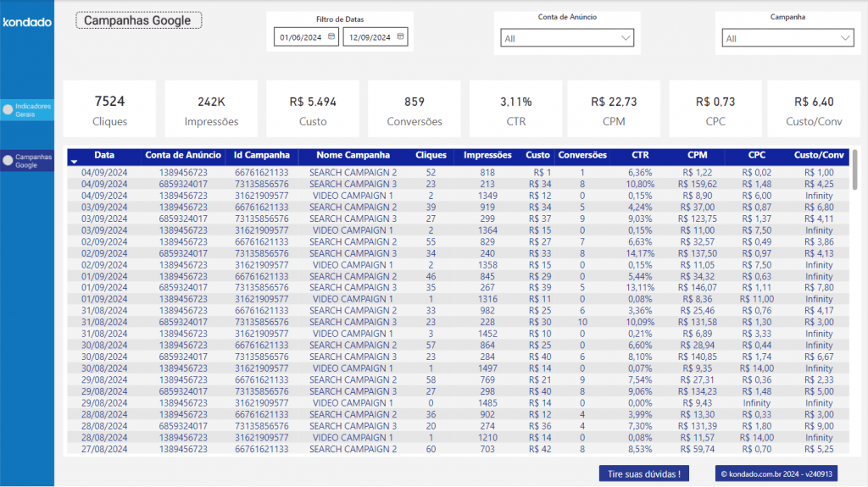Click the "Tire suas dúvidas !" button
868x487 pixels.
pos(643,473)
